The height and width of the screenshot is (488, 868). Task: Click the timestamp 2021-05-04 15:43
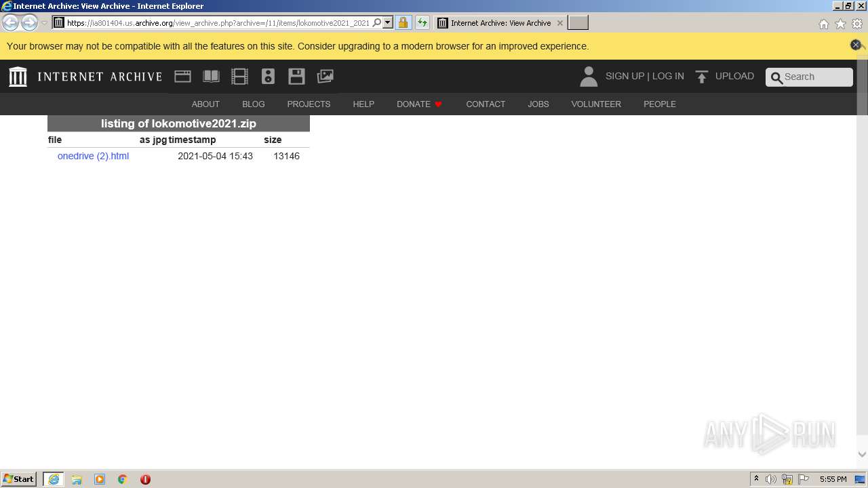(x=215, y=156)
